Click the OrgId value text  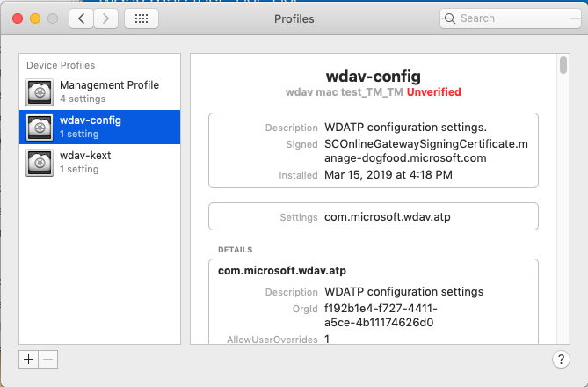tap(381, 315)
